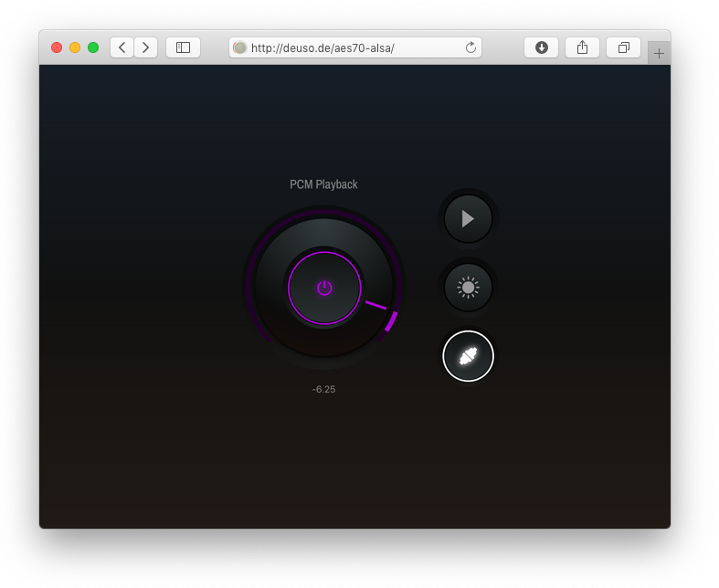Click the PCM Playback label

(x=323, y=184)
